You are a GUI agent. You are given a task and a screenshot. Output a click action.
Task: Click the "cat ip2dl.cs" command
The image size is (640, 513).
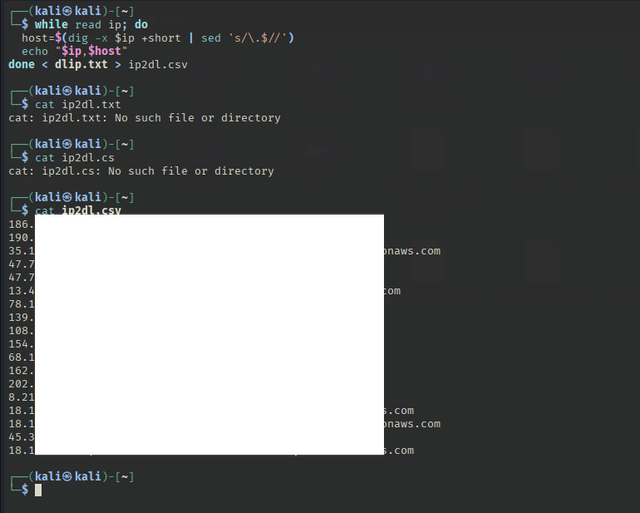pos(74,158)
